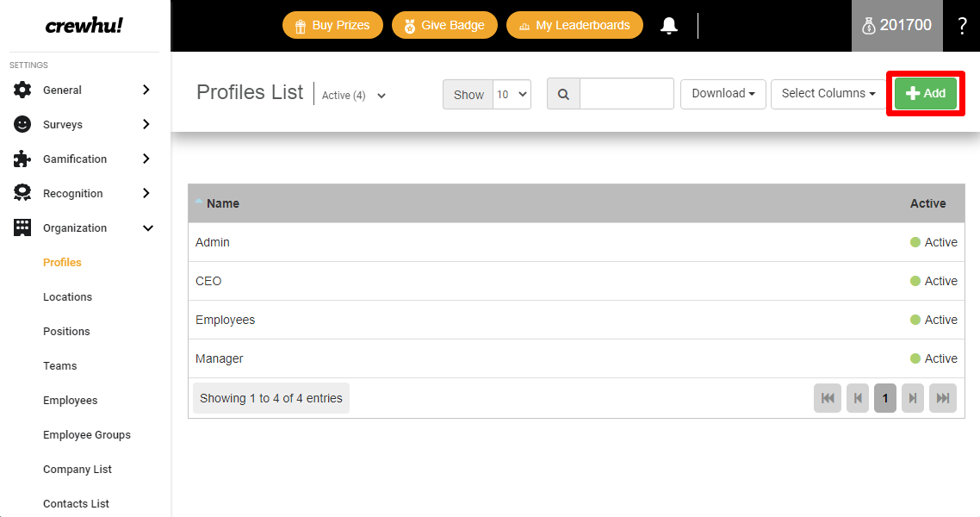Image resolution: width=980 pixels, height=517 pixels.
Task: Sort the table by Name column
Action: click(x=223, y=204)
